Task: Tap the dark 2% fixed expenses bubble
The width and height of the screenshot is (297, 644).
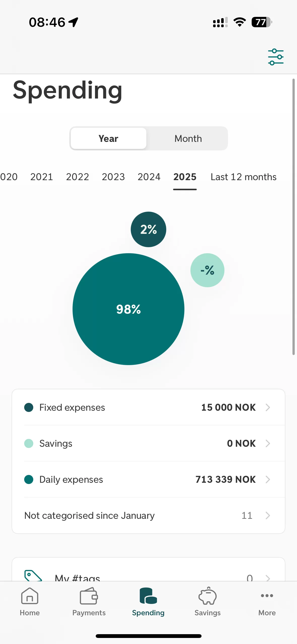Action: pos(148,229)
